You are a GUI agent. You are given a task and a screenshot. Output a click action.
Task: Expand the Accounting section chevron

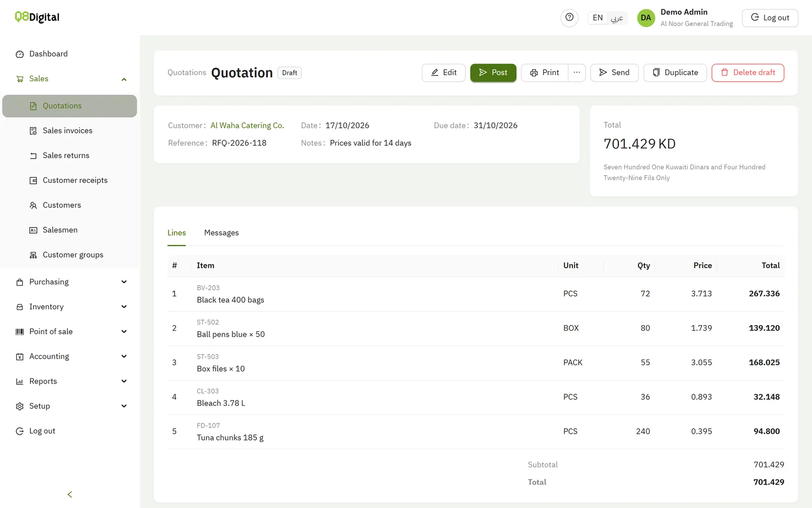(x=124, y=357)
